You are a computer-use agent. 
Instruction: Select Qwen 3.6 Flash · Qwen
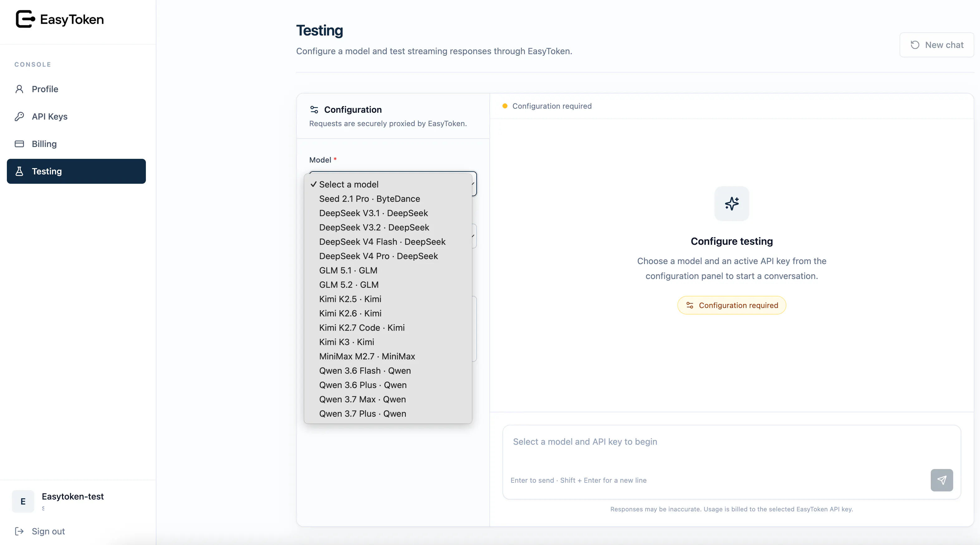pyautogui.click(x=388, y=371)
